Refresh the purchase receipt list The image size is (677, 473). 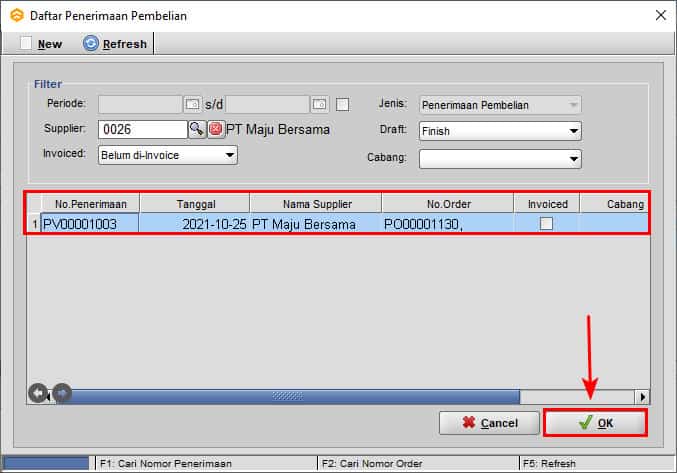115,44
